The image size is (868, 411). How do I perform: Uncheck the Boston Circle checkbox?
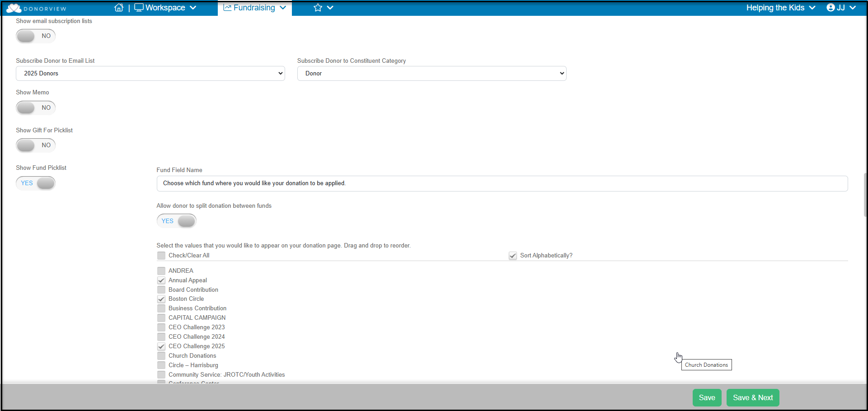(161, 299)
